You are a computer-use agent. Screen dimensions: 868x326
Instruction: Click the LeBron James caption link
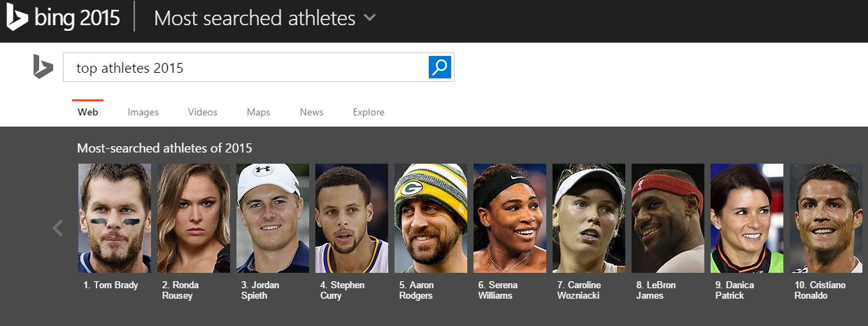655,290
